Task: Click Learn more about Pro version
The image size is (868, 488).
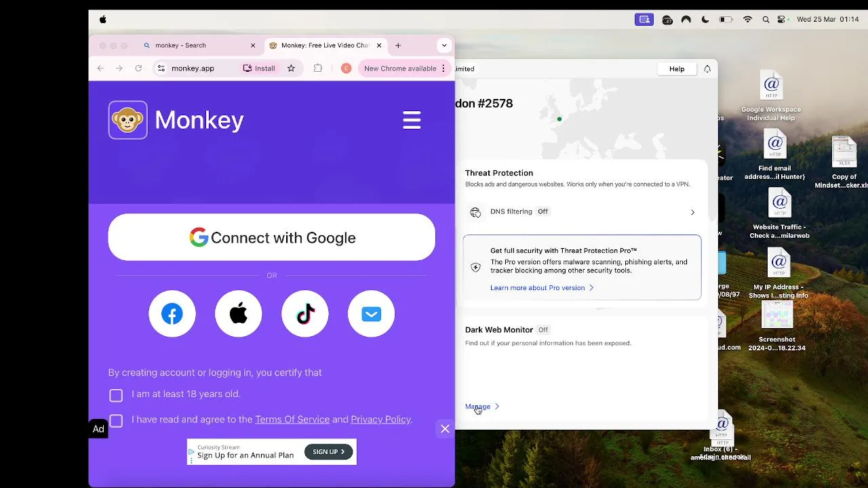Action: coord(542,288)
